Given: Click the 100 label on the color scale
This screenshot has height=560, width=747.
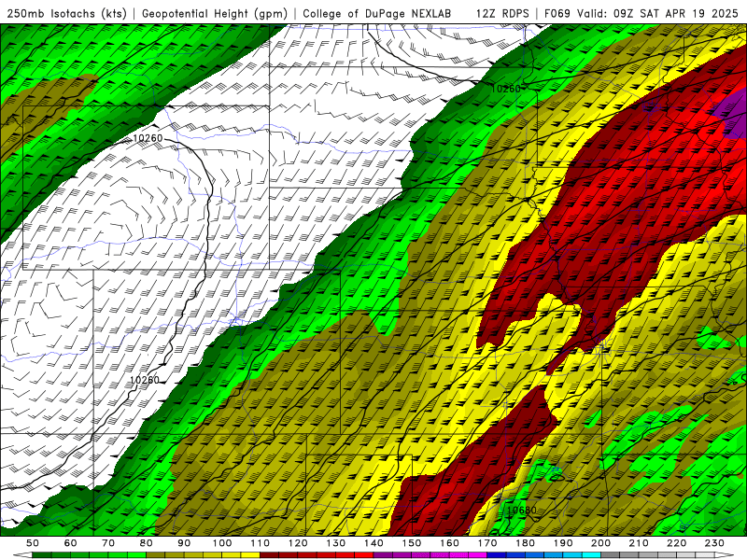Looking at the screenshot, I should (222, 543).
